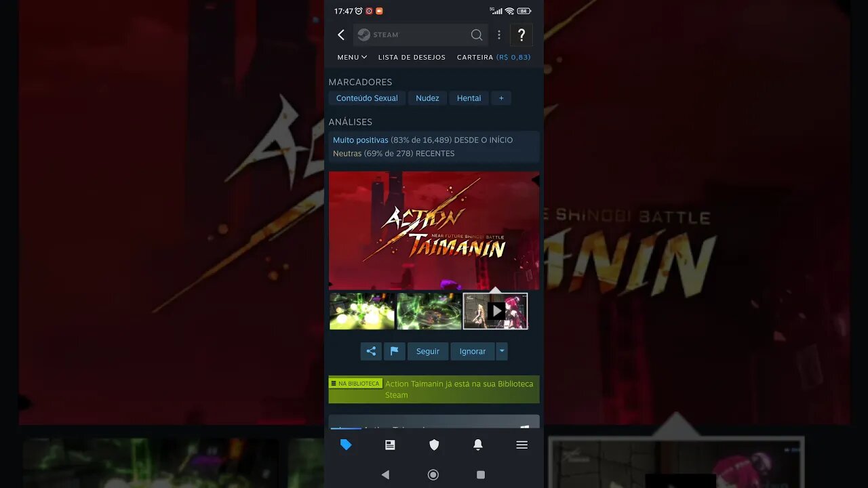This screenshot has height=488, width=868.
Task: Expand the MENU dropdown
Action: coord(352,57)
